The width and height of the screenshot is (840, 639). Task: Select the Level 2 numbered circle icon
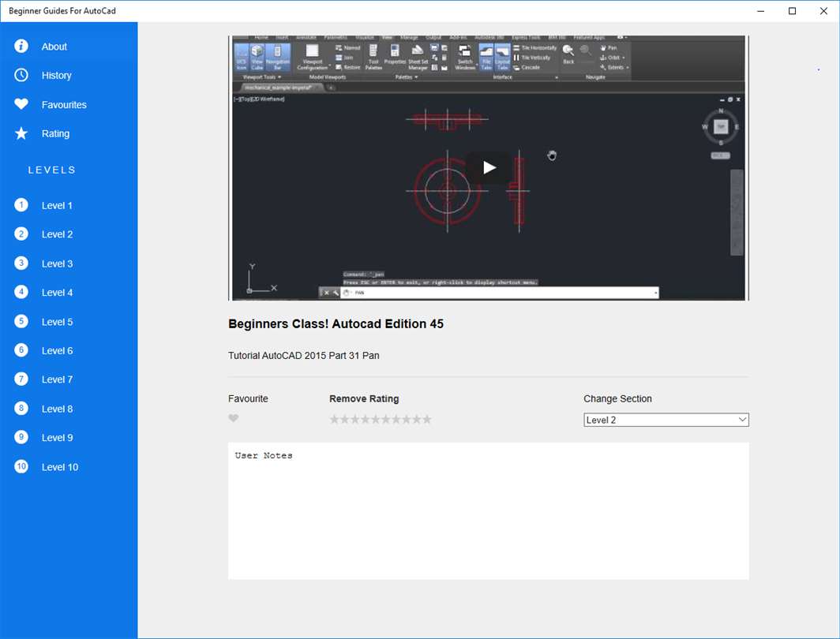(21, 234)
